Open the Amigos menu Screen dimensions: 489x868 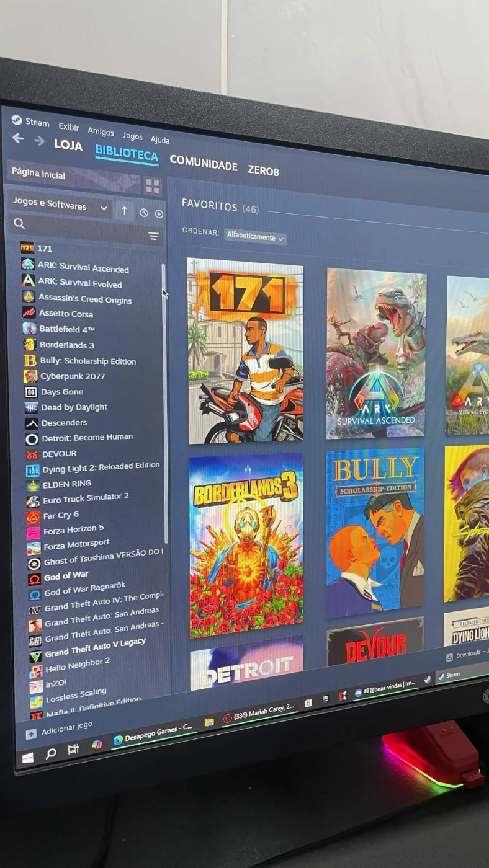point(101,131)
